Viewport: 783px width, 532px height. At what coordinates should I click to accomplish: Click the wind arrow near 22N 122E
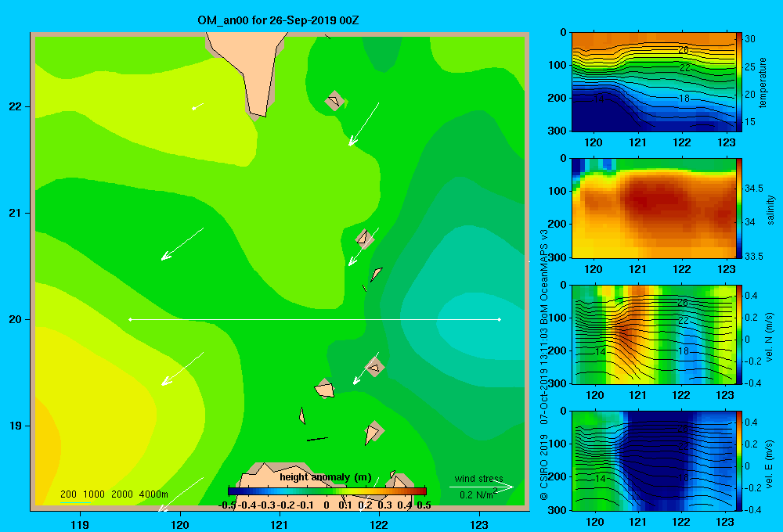(x=363, y=124)
